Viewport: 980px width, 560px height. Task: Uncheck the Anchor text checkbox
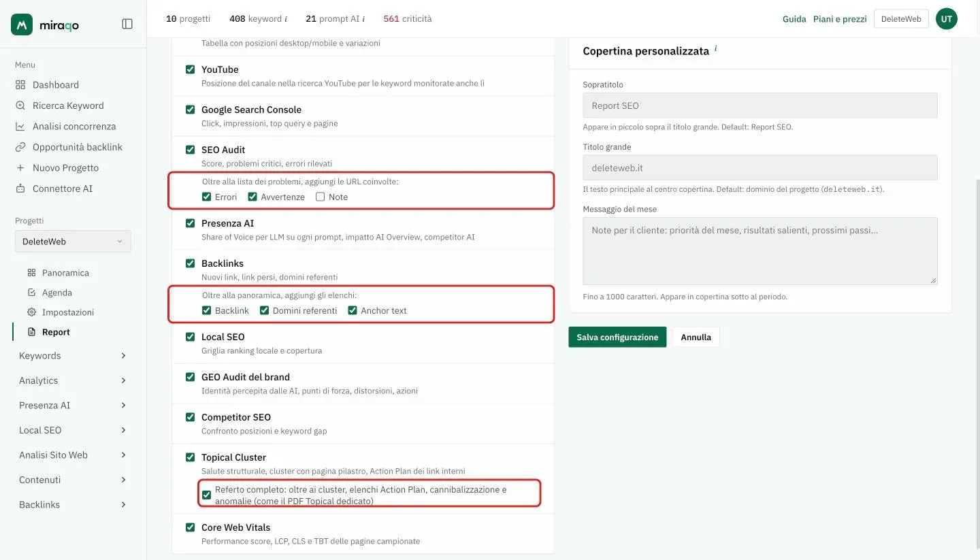353,311
